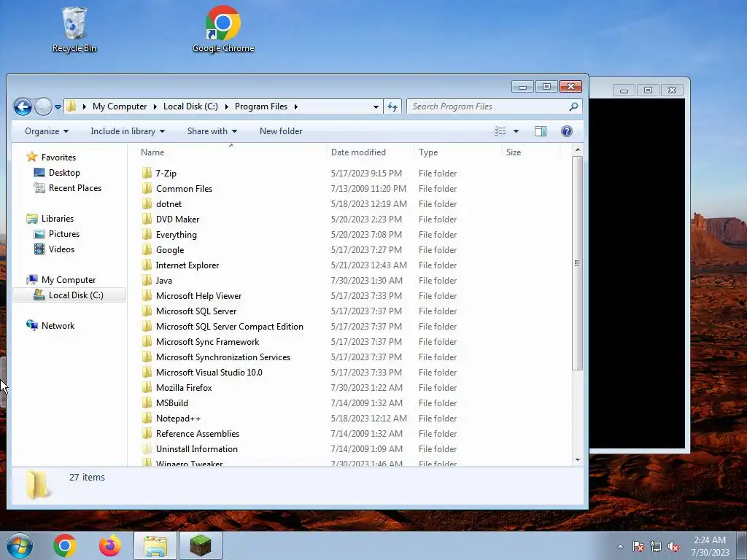Open recent pages dropdown next to Forward
Image resolution: width=747 pixels, height=560 pixels.
[x=58, y=106]
